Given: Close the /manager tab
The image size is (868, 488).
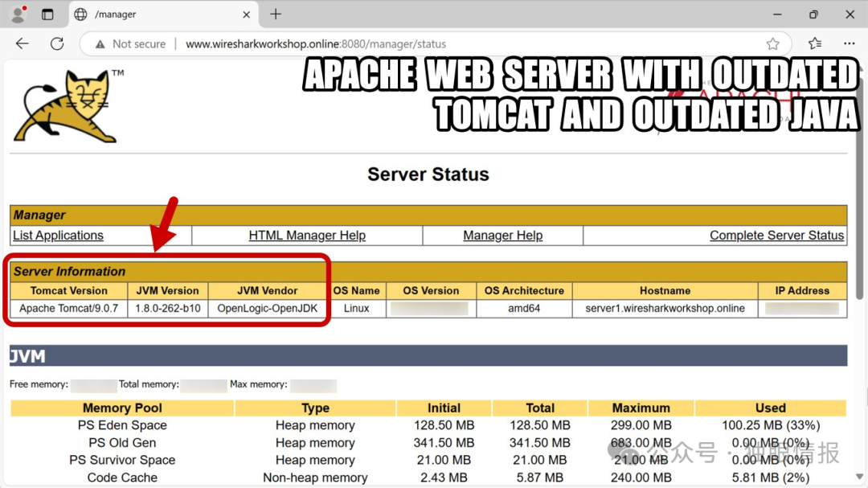Looking at the screenshot, I should [x=247, y=15].
